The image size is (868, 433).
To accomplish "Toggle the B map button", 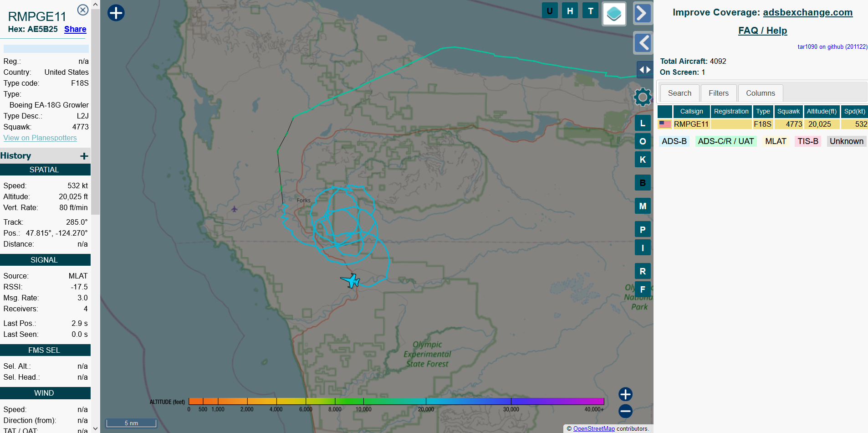I will pos(643,183).
